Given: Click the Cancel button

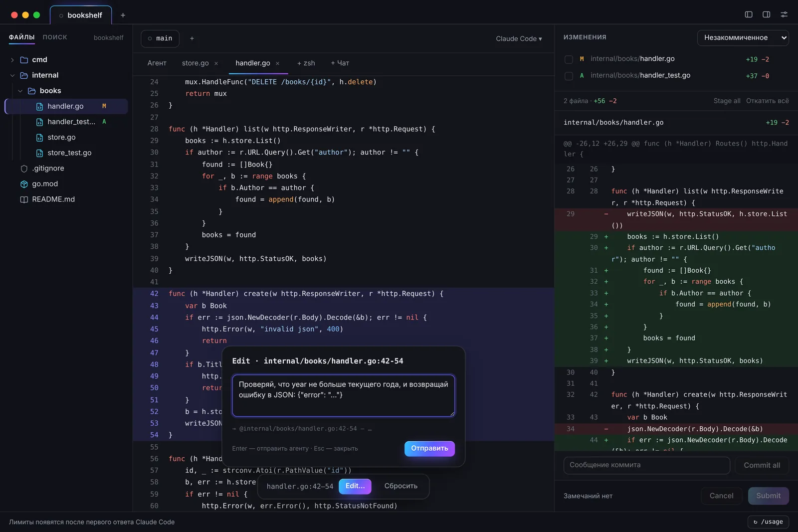Looking at the screenshot, I should pyautogui.click(x=721, y=496).
